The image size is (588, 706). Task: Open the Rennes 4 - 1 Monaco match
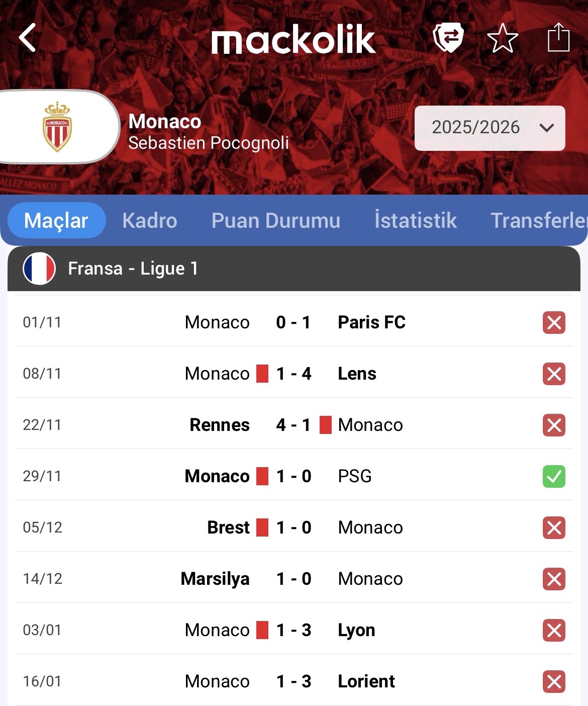tap(294, 425)
